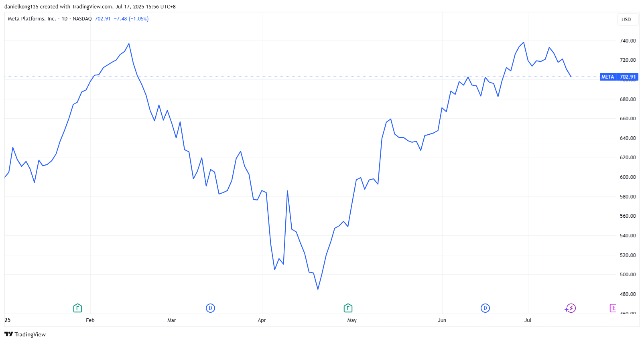Click the blue META price tag

[x=619, y=77]
